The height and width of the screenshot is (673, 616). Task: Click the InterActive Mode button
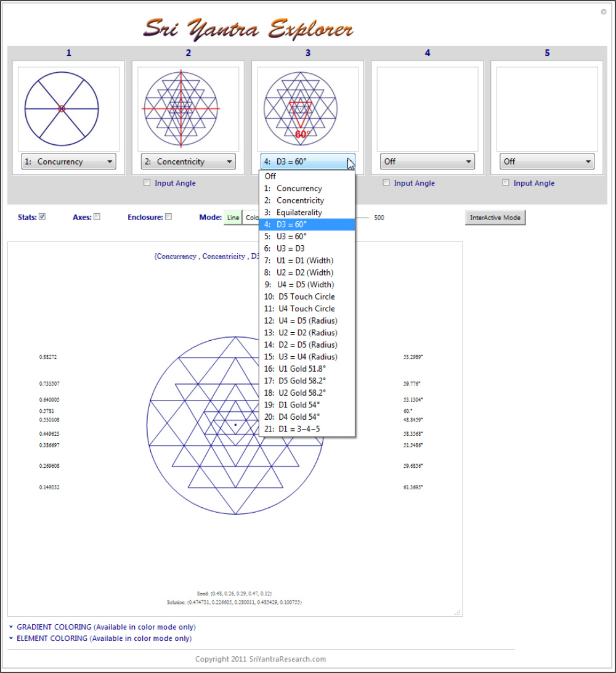(495, 218)
